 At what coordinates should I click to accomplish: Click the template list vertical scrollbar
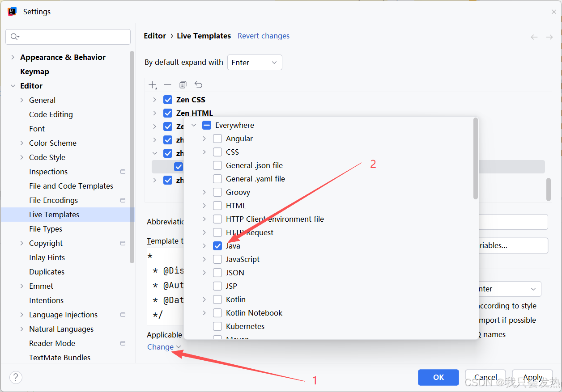tap(549, 190)
